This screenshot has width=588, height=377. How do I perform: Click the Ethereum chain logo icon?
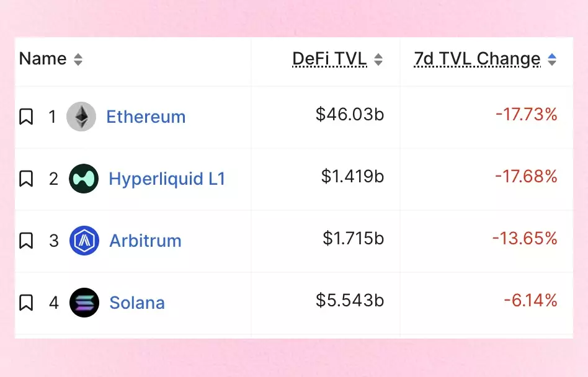[81, 117]
